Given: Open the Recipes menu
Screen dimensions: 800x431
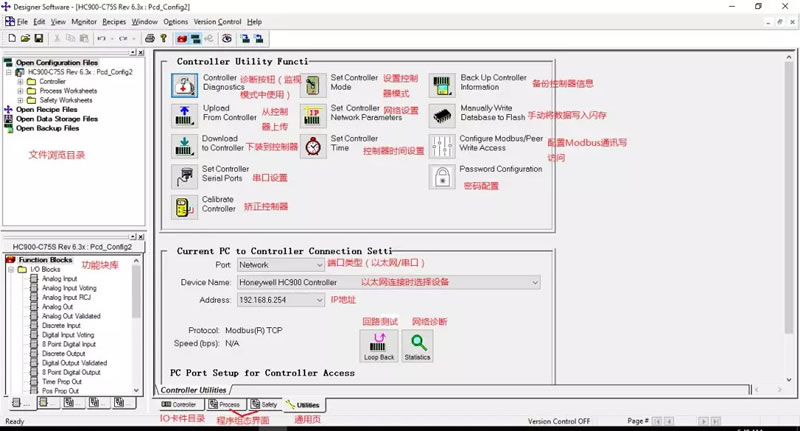Looking at the screenshot, I should [114, 21].
